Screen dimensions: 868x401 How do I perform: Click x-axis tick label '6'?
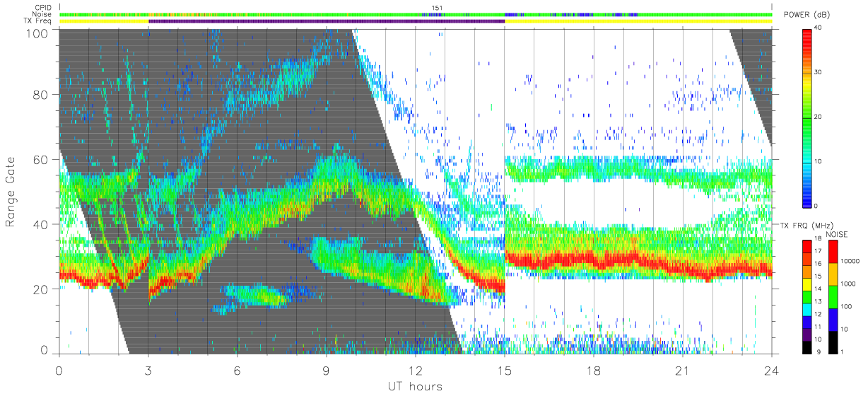click(237, 371)
